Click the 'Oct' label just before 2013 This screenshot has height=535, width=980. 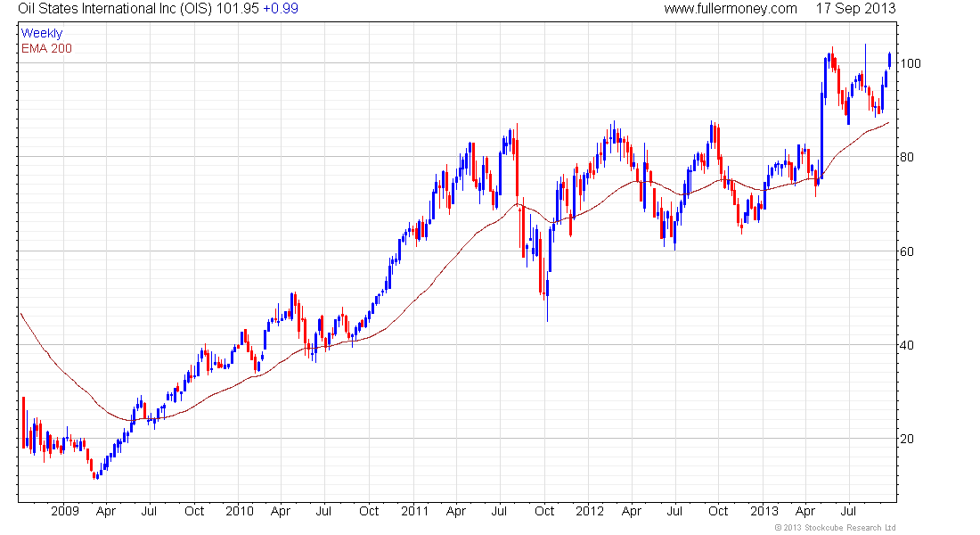[718, 511]
